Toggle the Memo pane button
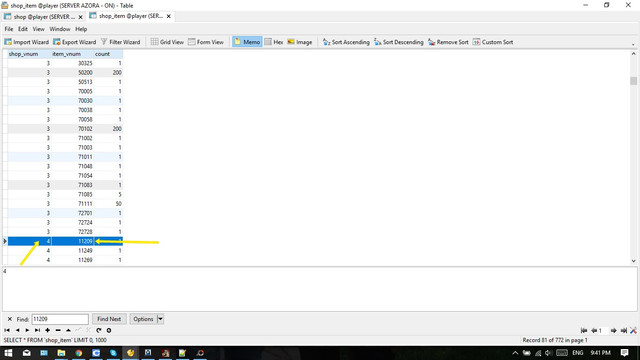The width and height of the screenshot is (640, 360). click(247, 42)
